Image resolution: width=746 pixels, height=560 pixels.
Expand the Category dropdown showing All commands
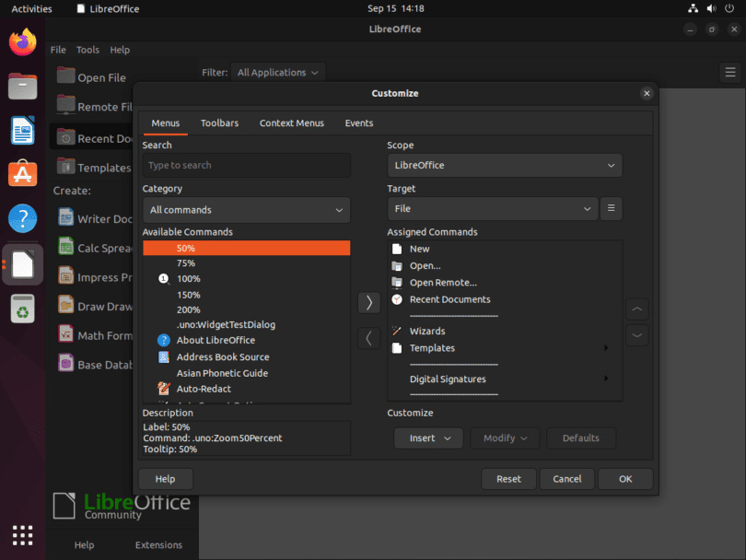coord(246,210)
